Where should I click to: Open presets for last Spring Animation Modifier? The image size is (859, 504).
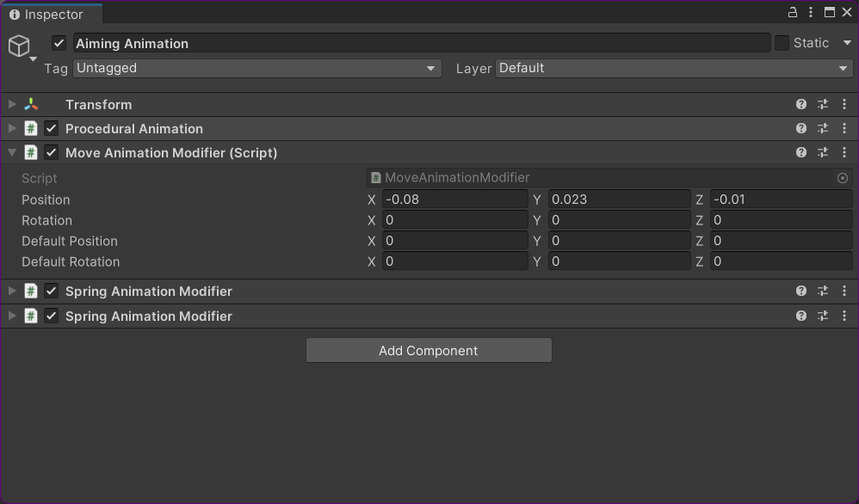click(823, 316)
